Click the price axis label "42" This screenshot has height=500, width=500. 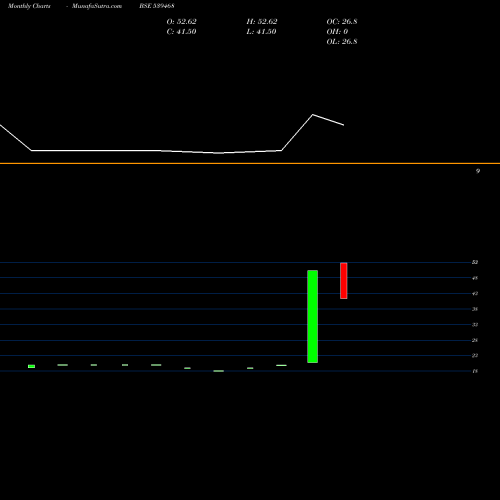click(x=475, y=294)
